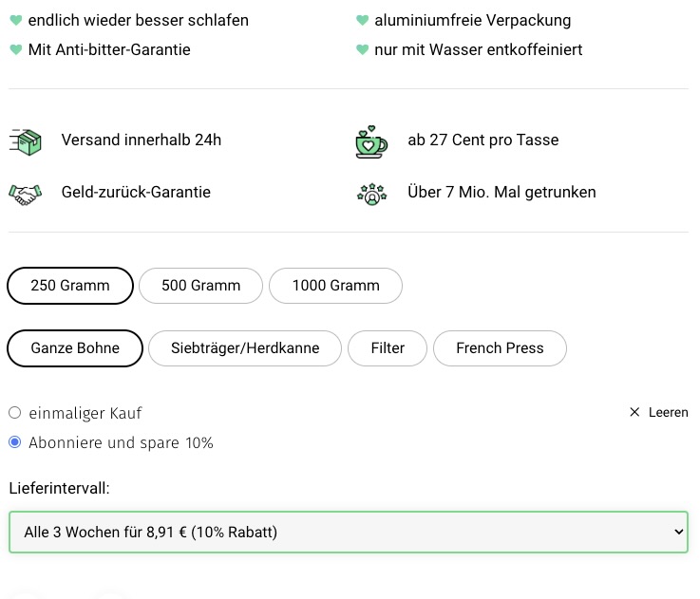Image resolution: width=700 pixels, height=599 pixels.
Task: Click heart icon beside 'aluminiumfreie Verpackung'
Action: coord(362,21)
